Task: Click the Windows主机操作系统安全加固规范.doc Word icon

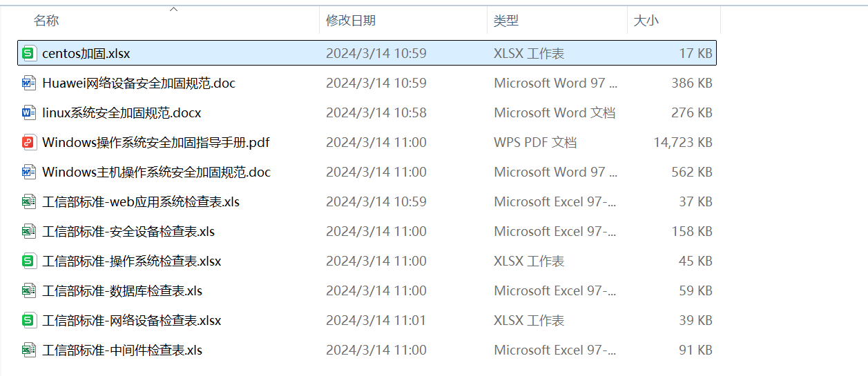Action: (x=28, y=172)
